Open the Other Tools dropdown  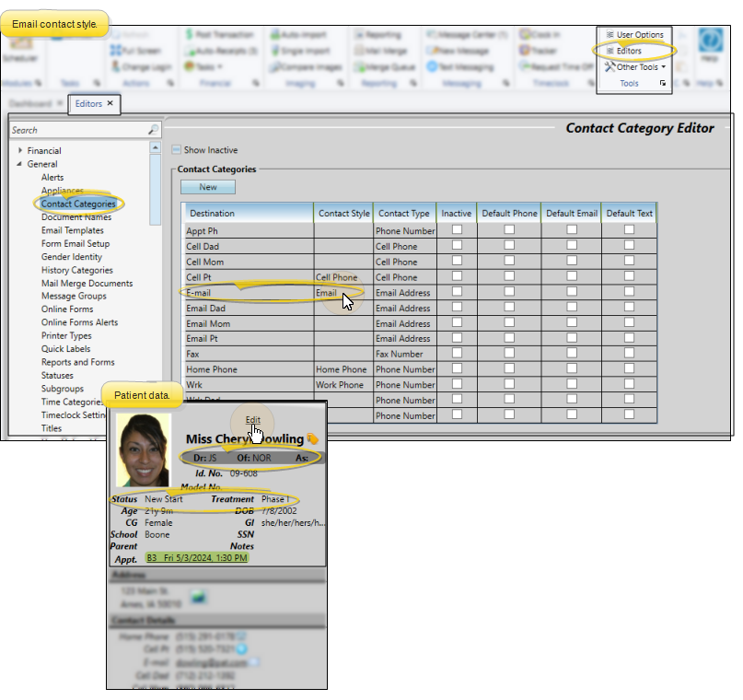(636, 66)
